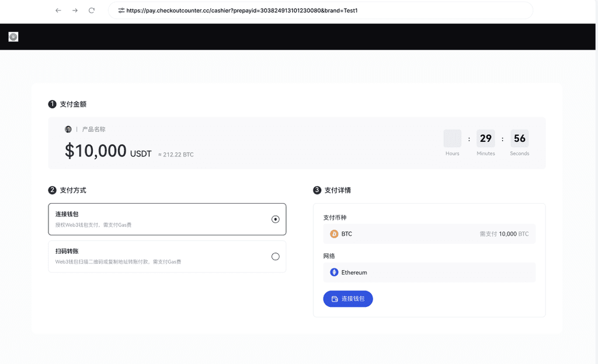
Task: Click the URL address bar
Action: [x=321, y=10]
